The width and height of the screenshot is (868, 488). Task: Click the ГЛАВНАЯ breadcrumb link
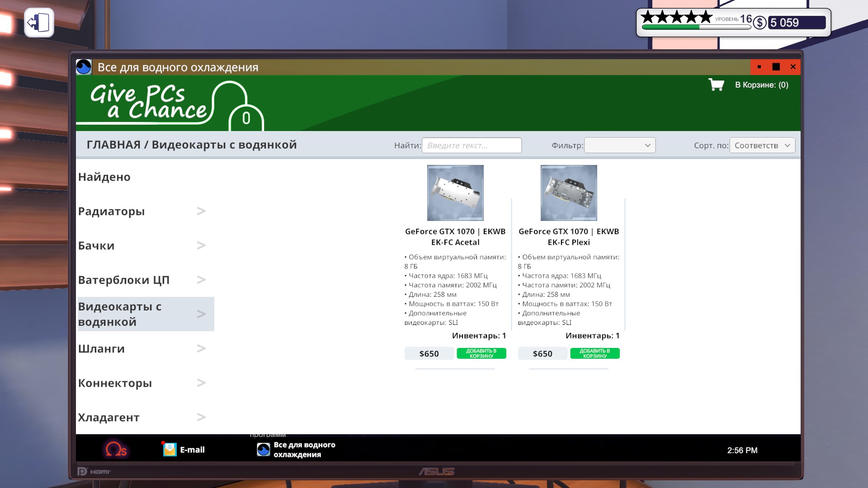[x=113, y=145]
